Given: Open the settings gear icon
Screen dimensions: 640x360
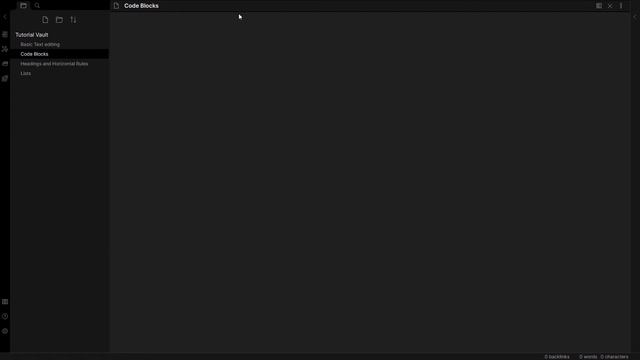Looking at the screenshot, I should click(5, 331).
